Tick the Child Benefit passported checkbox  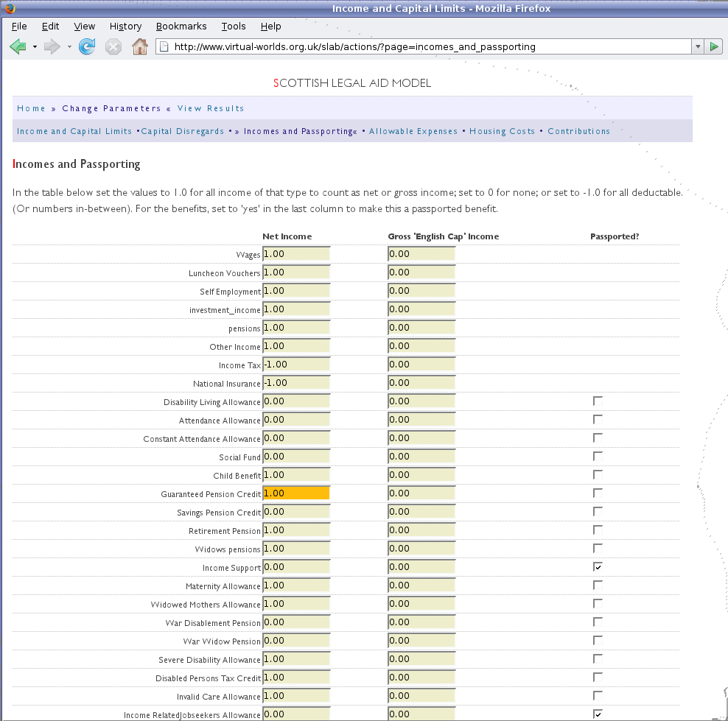[598, 475]
